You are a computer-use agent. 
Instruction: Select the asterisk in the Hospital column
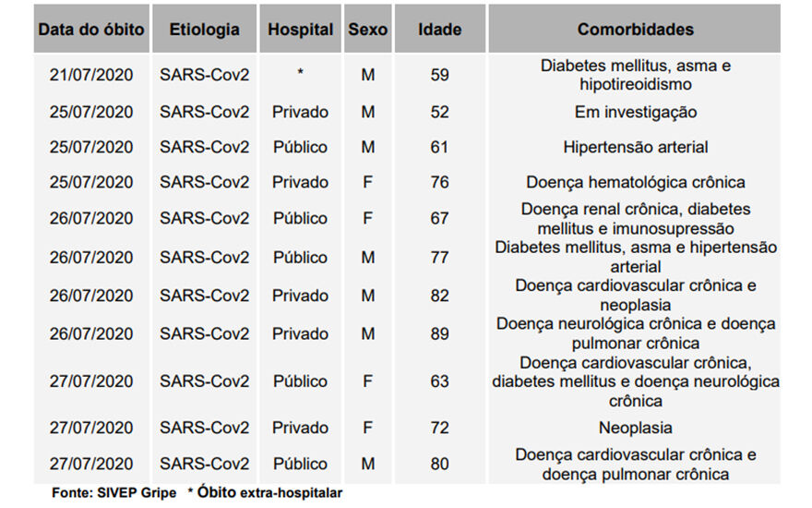(x=301, y=73)
